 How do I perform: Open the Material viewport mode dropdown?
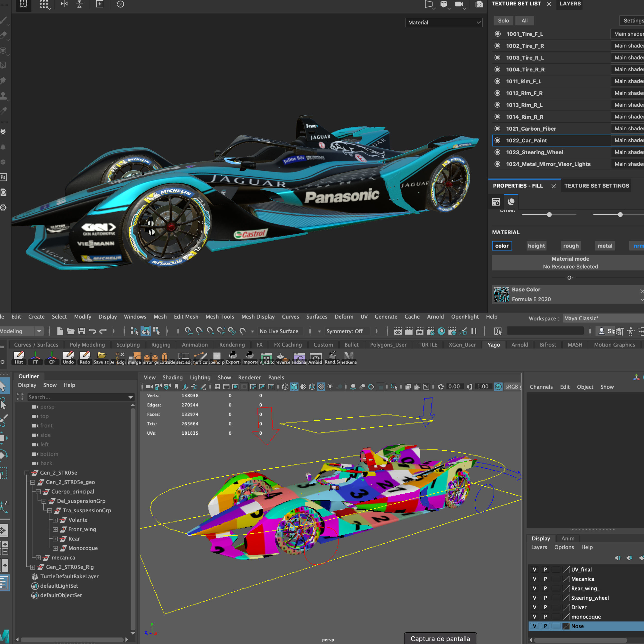(x=443, y=22)
